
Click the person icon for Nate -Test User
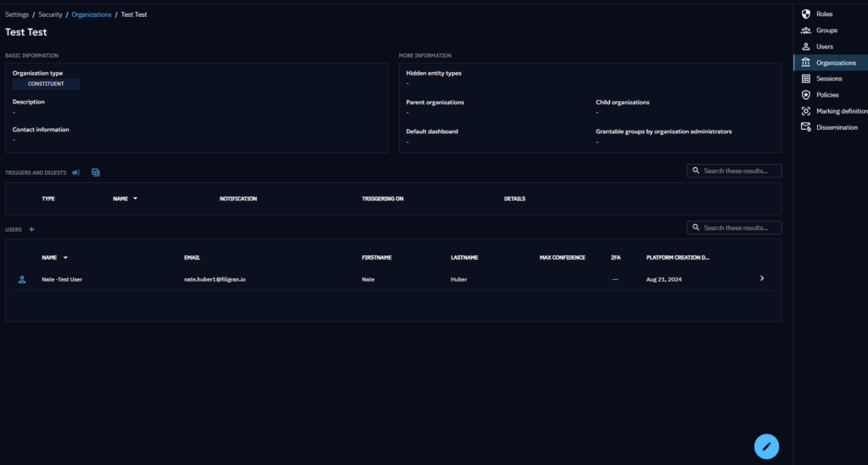[x=22, y=278]
